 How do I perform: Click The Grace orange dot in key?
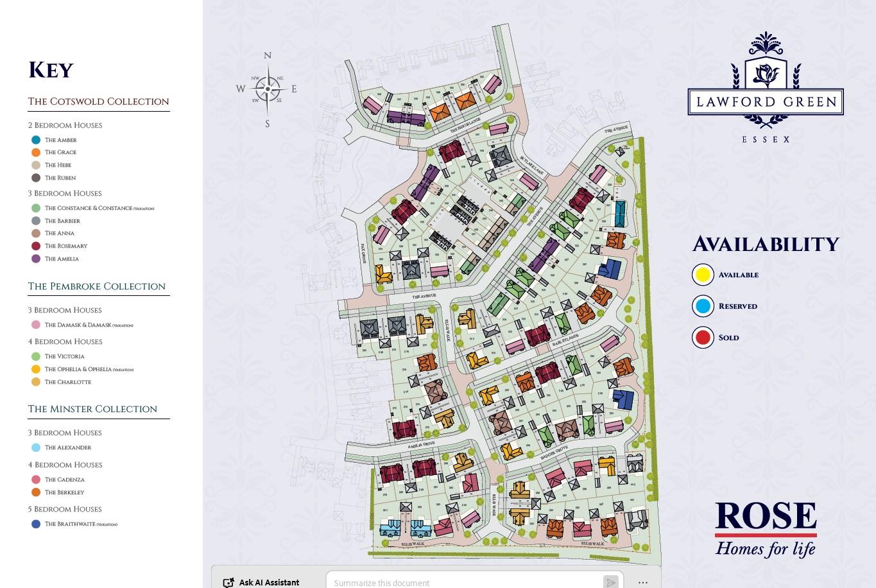coord(36,153)
